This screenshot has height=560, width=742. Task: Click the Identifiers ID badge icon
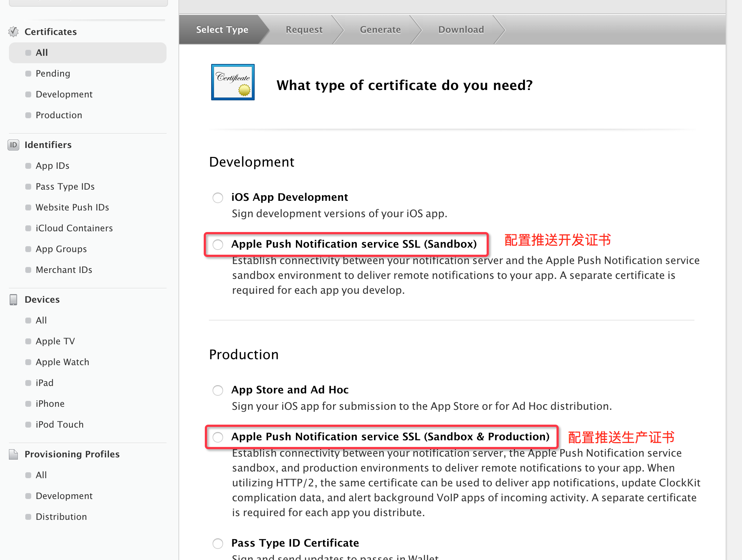[13, 145]
